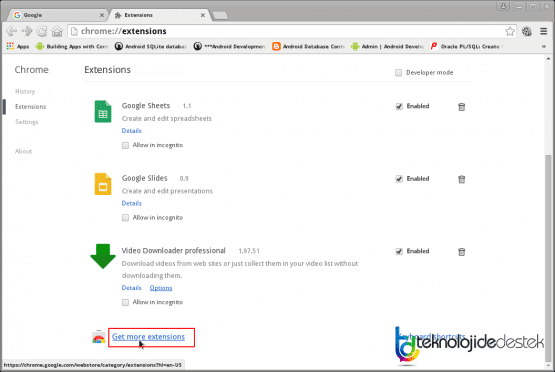This screenshot has width=555, height=372.
Task: Open a new tab with the new tab button
Action: 220,16
